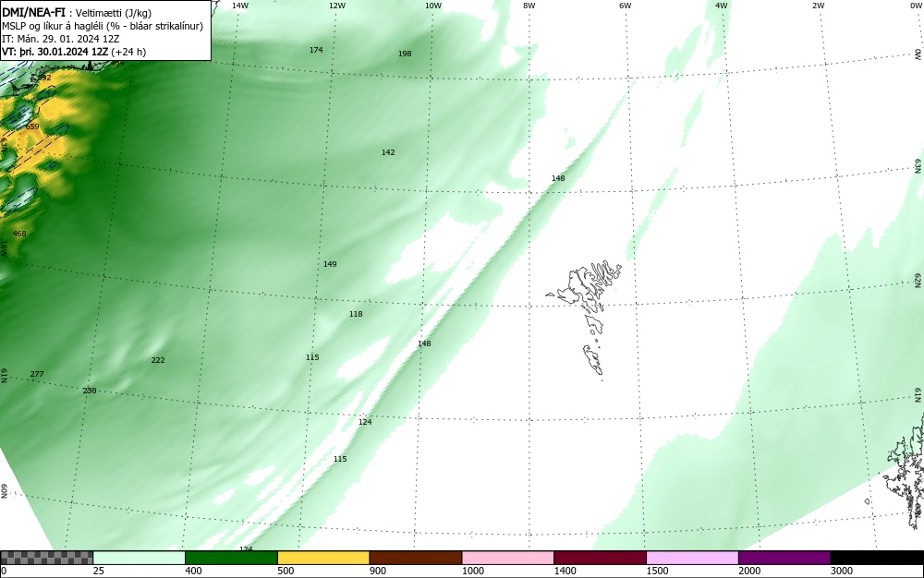
Task: Click the '12W' longitude label
Action: pos(336,6)
